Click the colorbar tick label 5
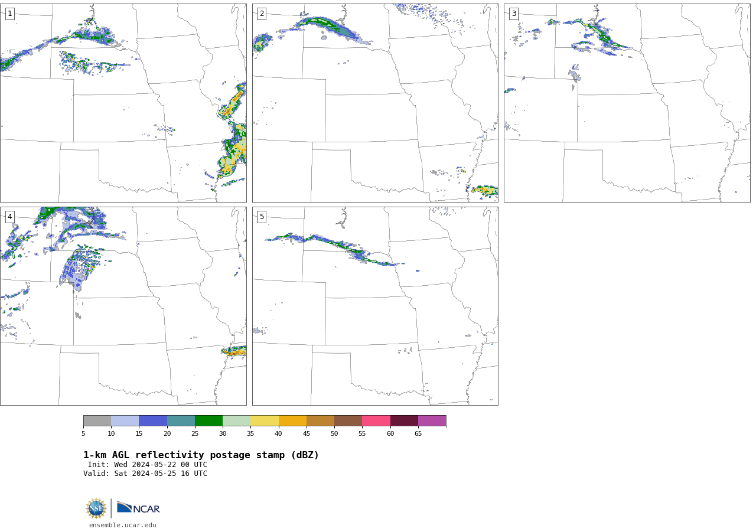 click(x=83, y=434)
